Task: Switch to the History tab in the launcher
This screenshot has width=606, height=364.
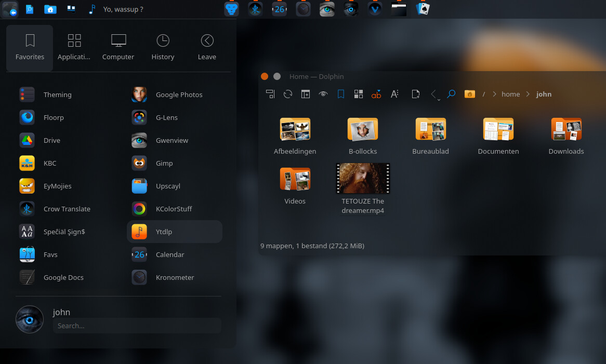Action: tap(163, 48)
